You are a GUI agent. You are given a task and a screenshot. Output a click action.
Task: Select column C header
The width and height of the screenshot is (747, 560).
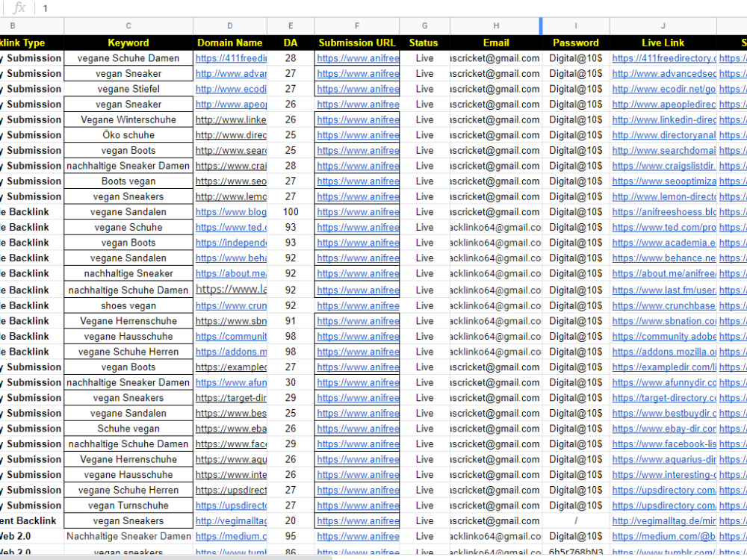128,25
